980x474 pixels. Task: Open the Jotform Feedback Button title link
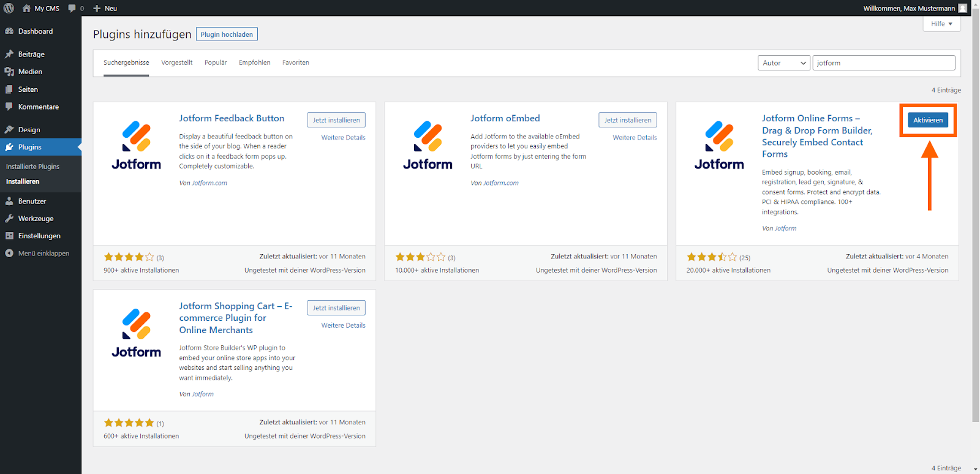(232, 118)
